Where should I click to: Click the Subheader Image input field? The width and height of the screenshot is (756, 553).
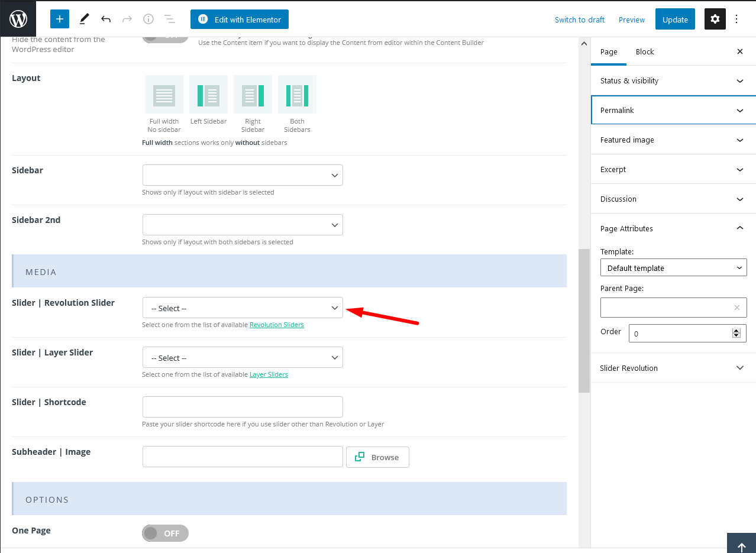(x=243, y=457)
